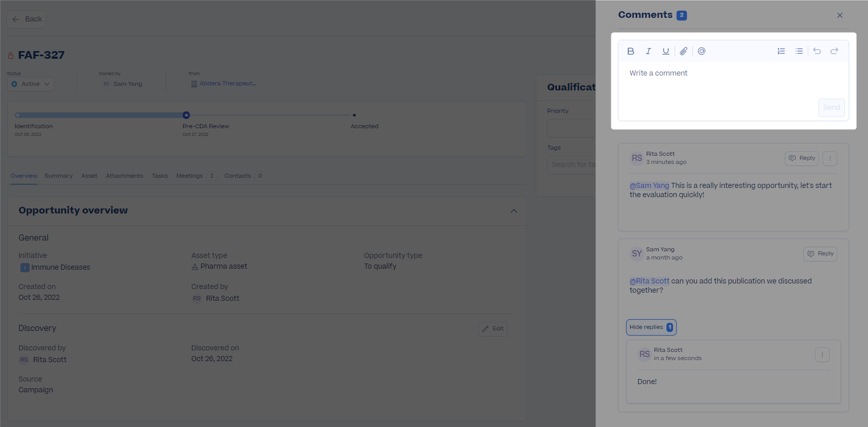Attach a file using the paperclip icon
The height and width of the screenshot is (427, 868).
click(x=684, y=51)
